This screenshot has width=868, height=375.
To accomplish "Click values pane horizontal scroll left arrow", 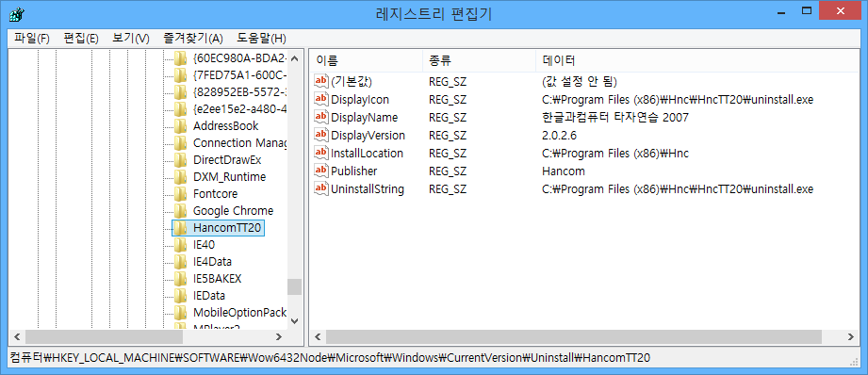I will [318, 336].
